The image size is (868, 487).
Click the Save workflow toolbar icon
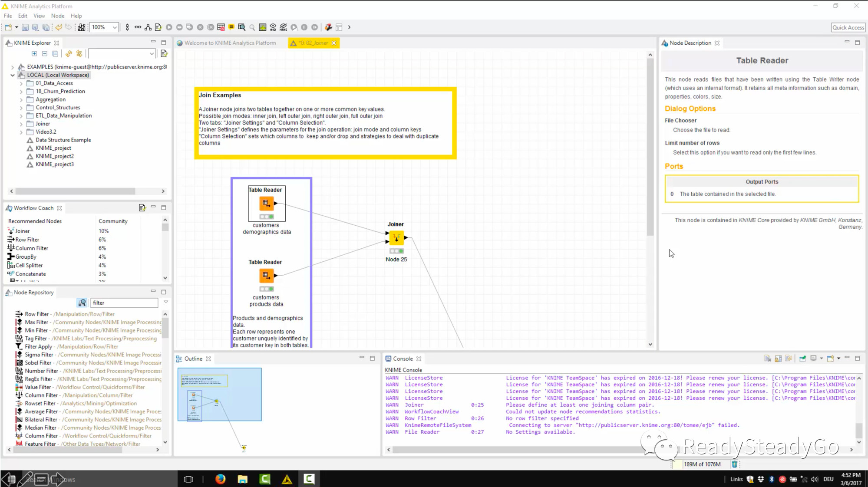(25, 27)
